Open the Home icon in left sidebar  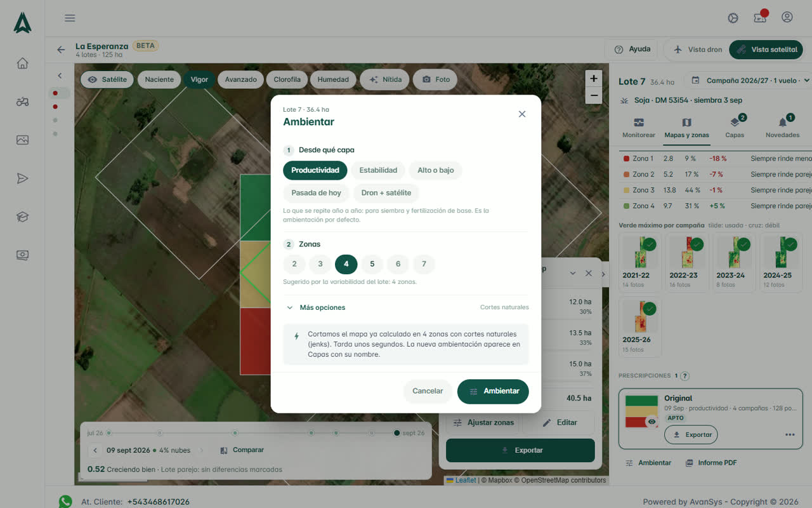[22, 63]
